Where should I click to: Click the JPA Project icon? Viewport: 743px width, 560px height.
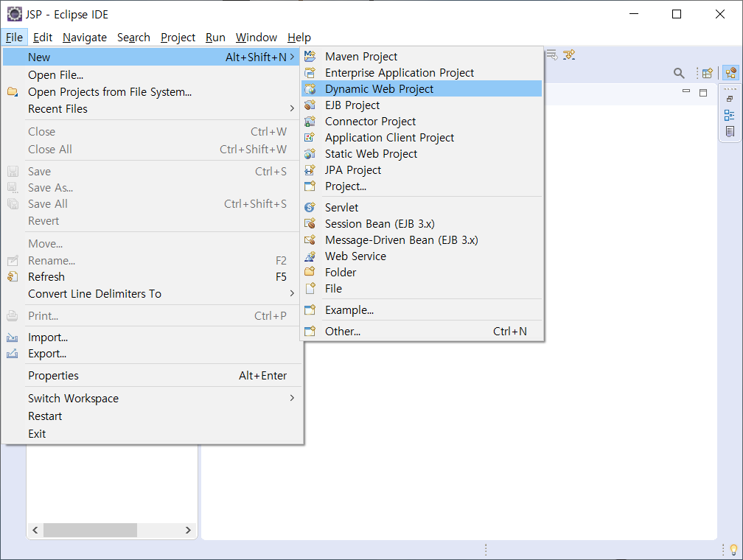pyautogui.click(x=310, y=169)
